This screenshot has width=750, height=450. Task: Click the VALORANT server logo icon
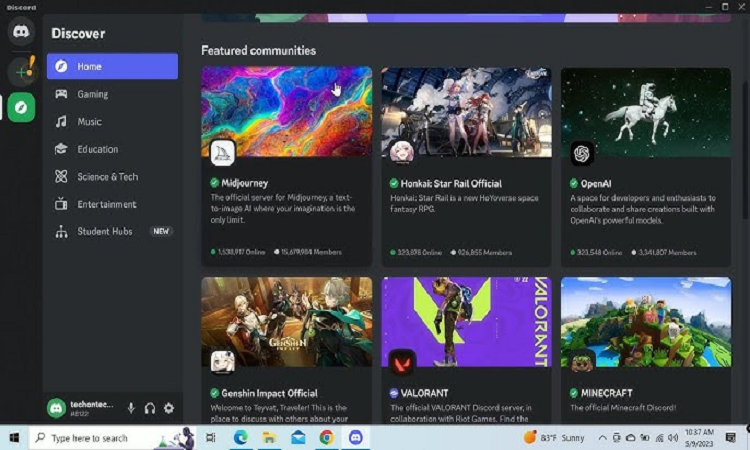tap(402, 361)
